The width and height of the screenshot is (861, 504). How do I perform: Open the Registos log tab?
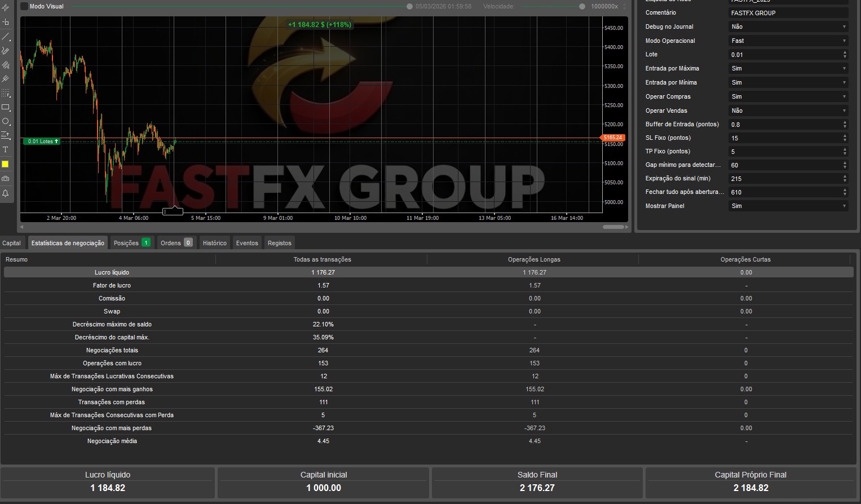coord(279,242)
